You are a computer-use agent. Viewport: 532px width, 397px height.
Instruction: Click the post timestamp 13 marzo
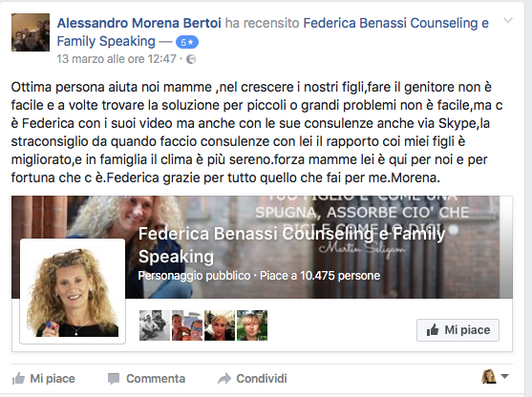point(117,59)
